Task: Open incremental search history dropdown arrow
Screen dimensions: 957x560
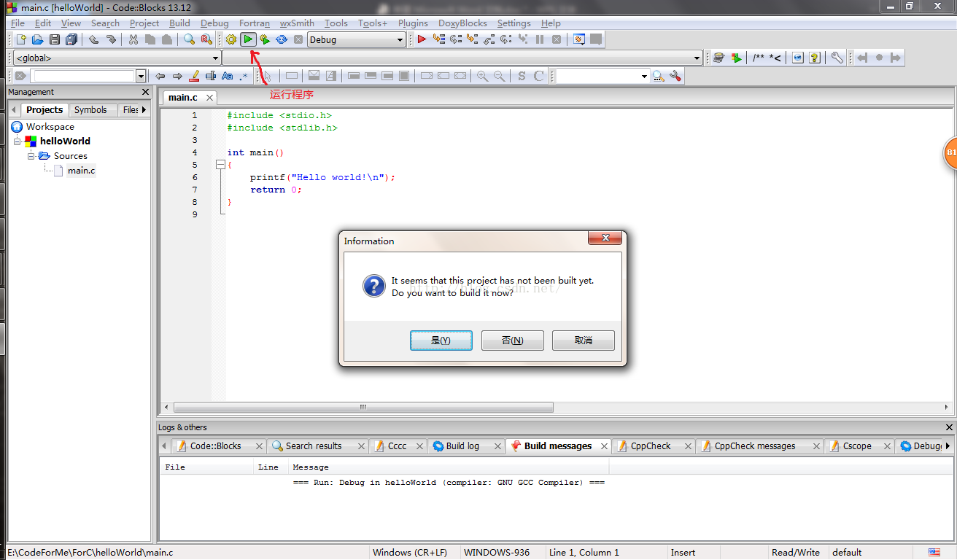Action: 141,76
